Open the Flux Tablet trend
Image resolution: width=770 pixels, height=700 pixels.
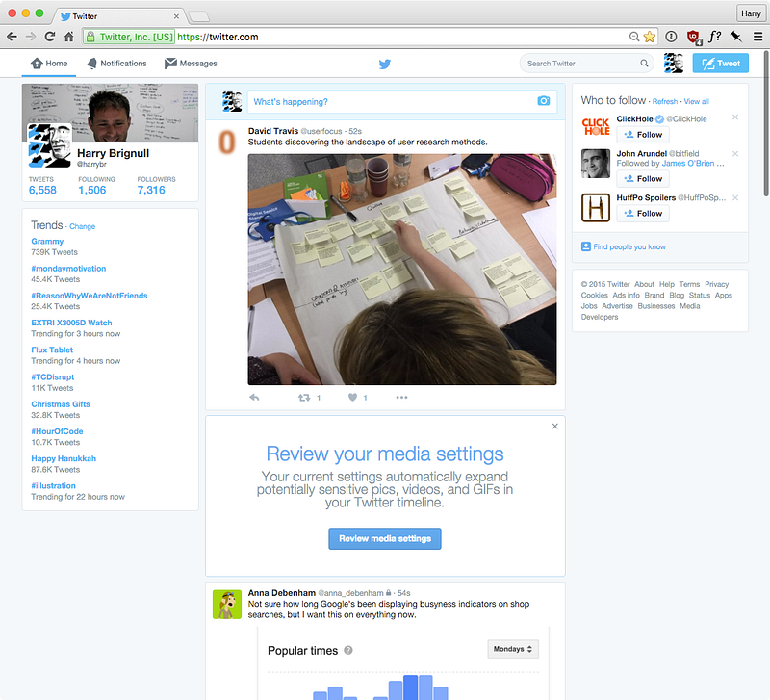pos(52,350)
